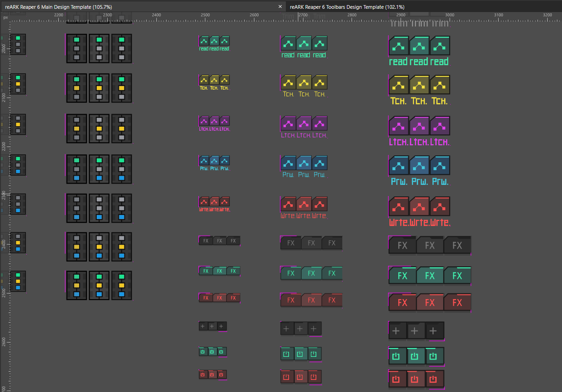Select first large block with gray, yellow, blue squares
Screen dimensions: 562x392
pos(77,246)
